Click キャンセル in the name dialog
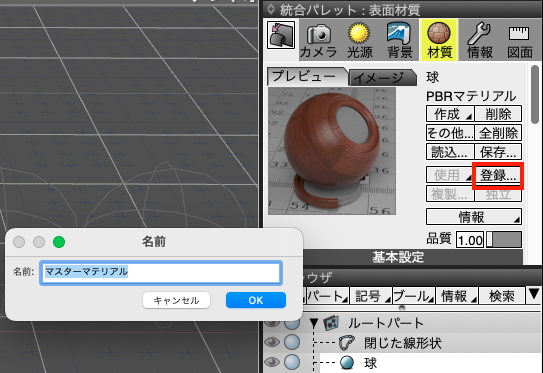This screenshot has height=373, width=543. 176,300
